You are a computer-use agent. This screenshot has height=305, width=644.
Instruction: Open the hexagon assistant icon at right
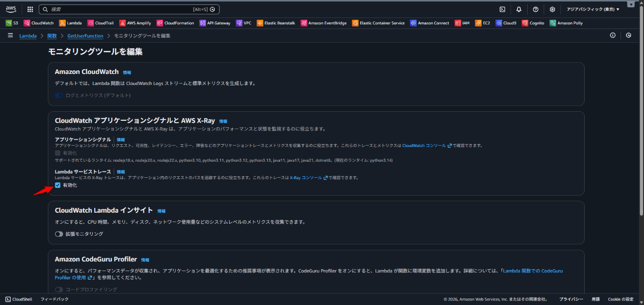tap(629, 35)
